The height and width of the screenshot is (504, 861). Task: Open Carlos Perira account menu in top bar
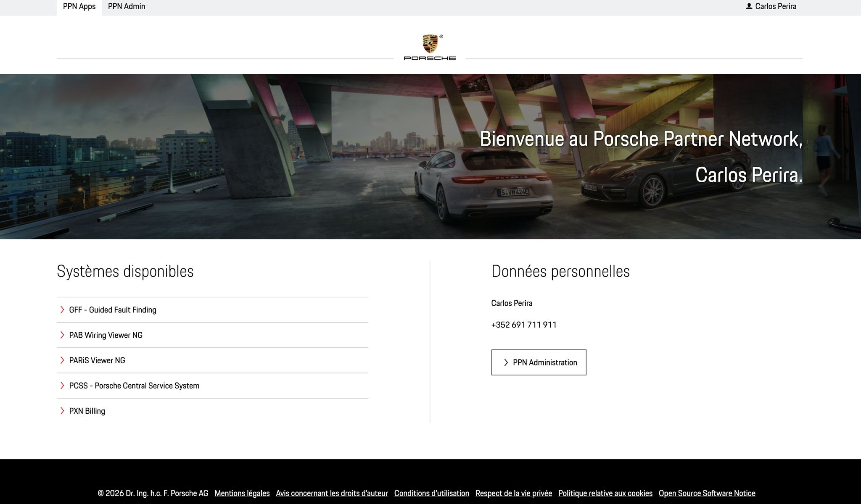(771, 6)
